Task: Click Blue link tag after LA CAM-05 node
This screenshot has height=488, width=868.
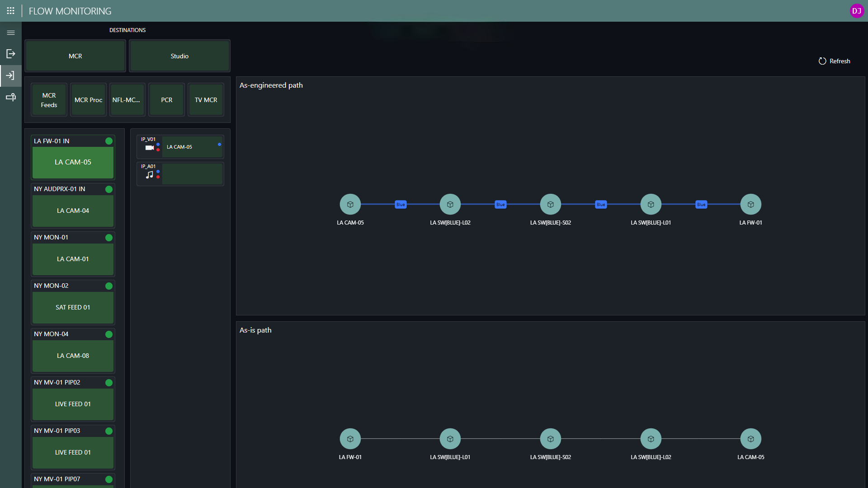Action: [401, 205]
